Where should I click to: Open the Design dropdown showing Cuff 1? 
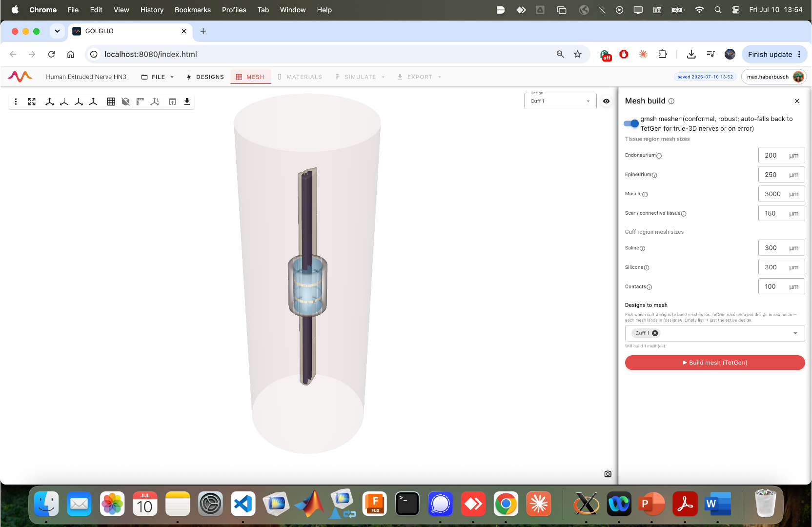pos(560,101)
